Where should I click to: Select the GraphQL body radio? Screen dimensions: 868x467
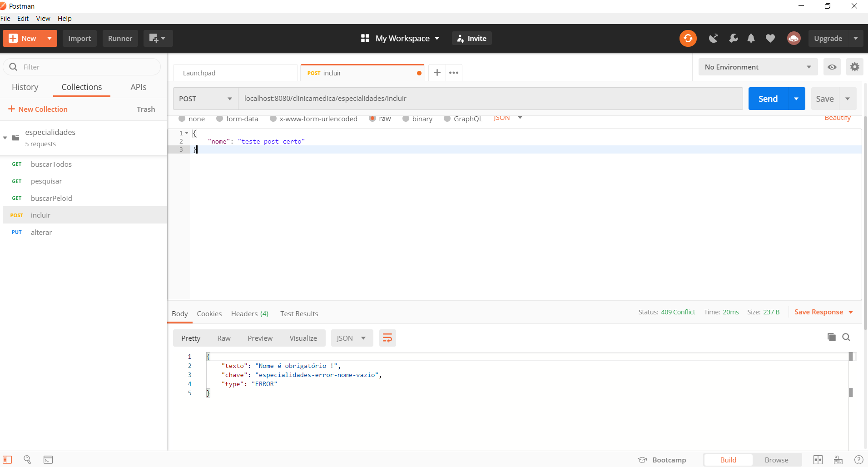click(447, 119)
